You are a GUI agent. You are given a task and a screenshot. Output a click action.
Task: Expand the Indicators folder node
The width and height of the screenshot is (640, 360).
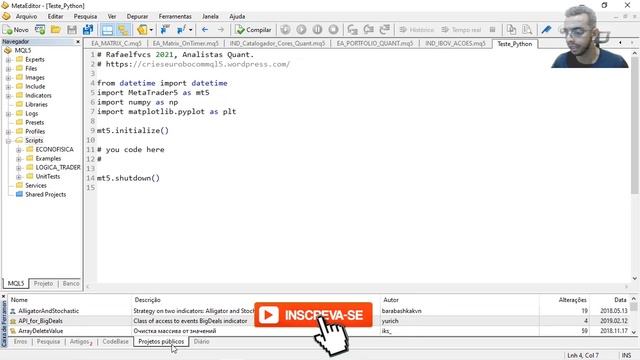(8, 96)
